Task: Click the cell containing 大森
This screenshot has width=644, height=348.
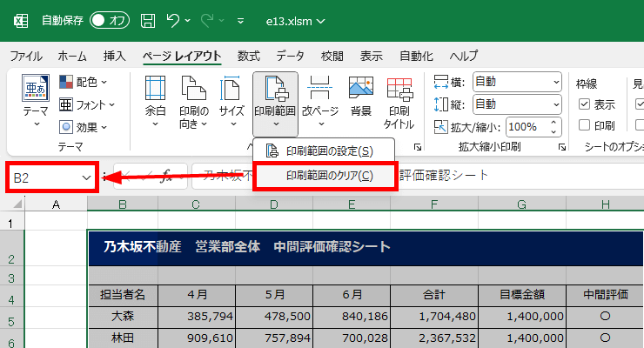Action: pyautogui.click(x=123, y=317)
